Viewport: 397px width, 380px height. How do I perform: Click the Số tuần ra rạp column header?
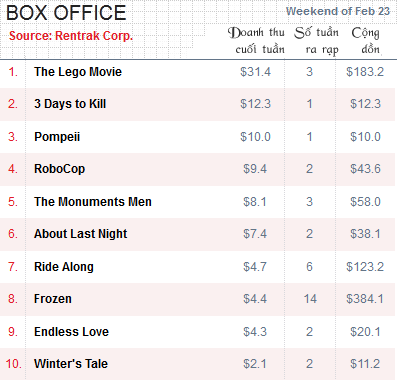(316, 41)
